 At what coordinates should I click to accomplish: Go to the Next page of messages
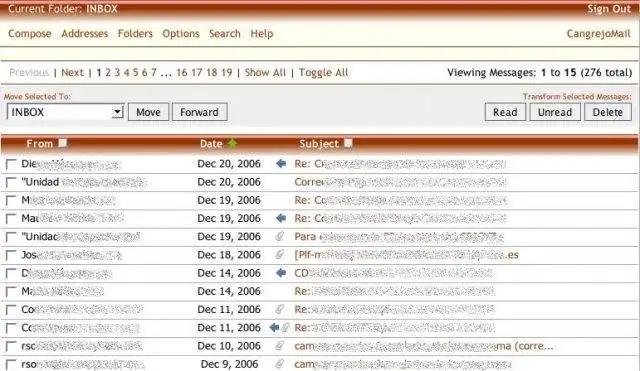tap(72, 72)
